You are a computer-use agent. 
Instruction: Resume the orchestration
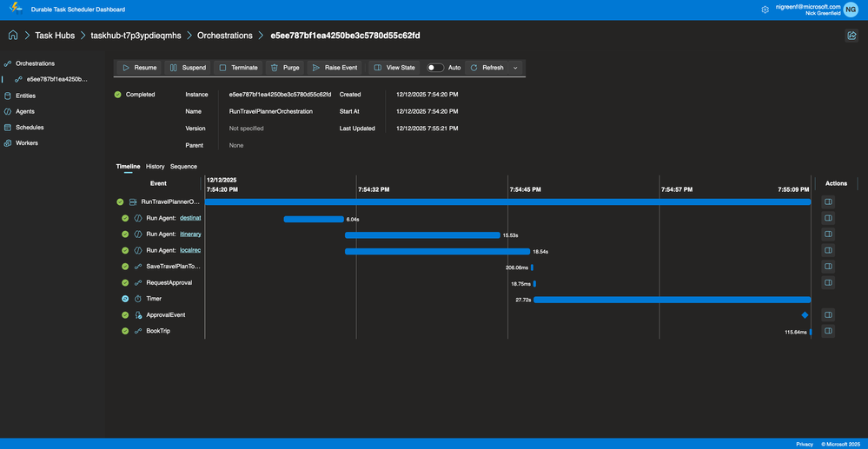[x=139, y=68]
